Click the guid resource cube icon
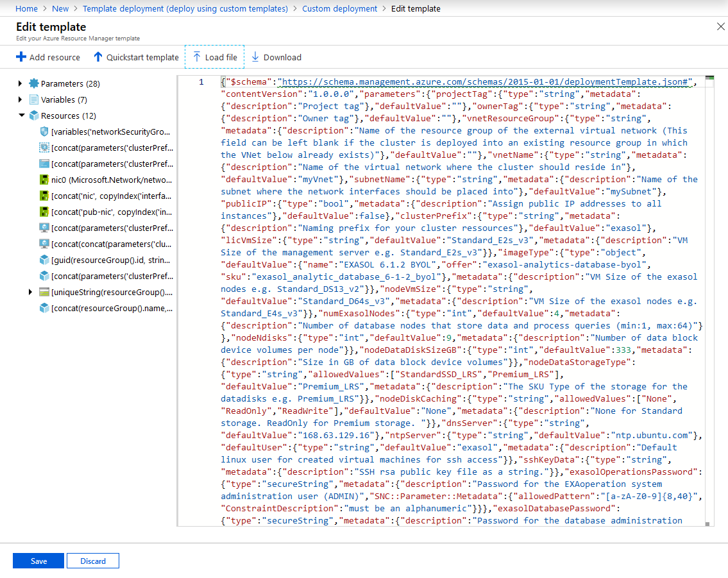 (44, 260)
